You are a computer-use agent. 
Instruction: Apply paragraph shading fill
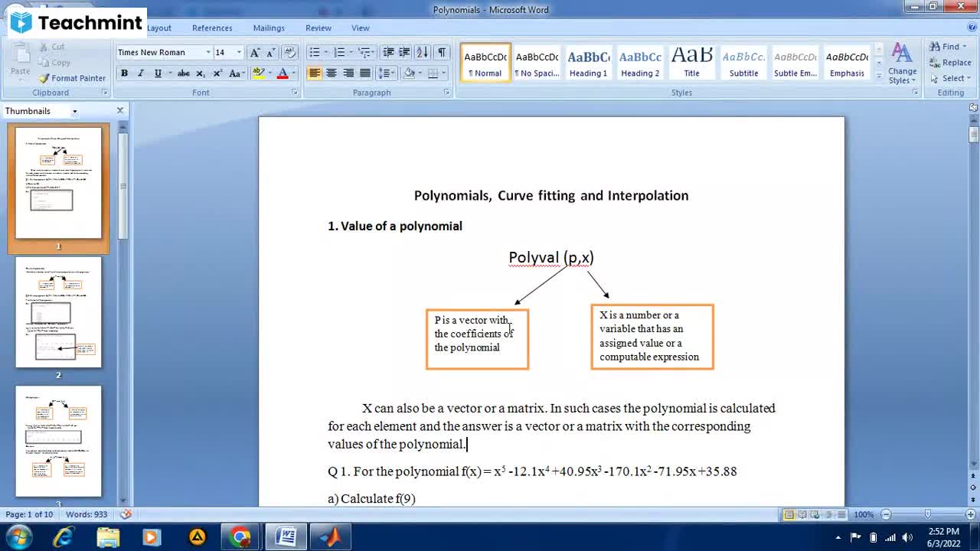pos(409,73)
